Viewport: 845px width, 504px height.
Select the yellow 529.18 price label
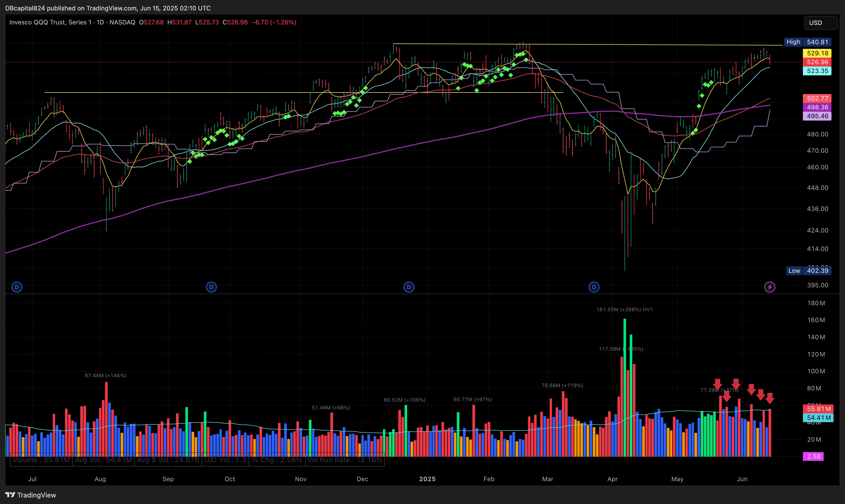tap(817, 53)
